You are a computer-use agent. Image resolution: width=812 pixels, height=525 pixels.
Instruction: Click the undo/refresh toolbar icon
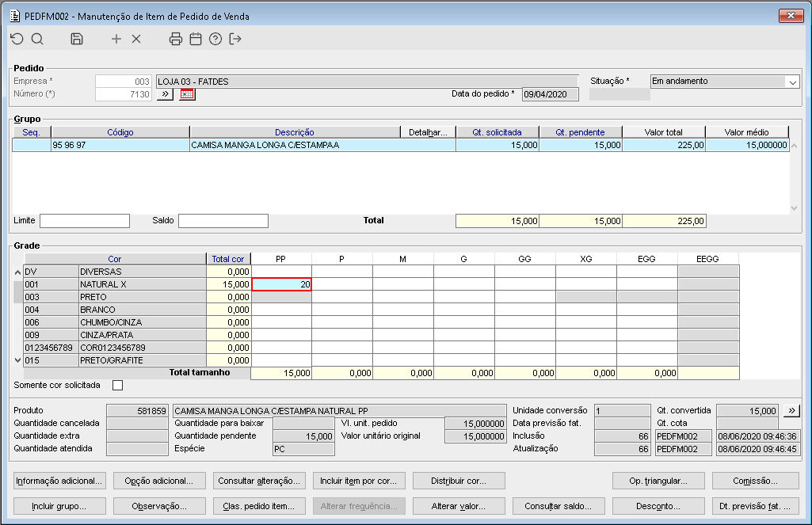point(17,39)
